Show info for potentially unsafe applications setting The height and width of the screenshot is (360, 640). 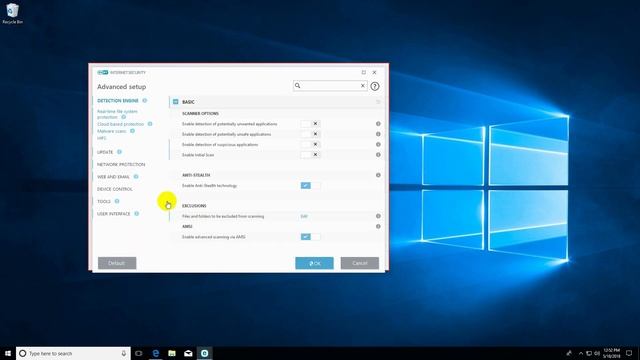pos(378,134)
